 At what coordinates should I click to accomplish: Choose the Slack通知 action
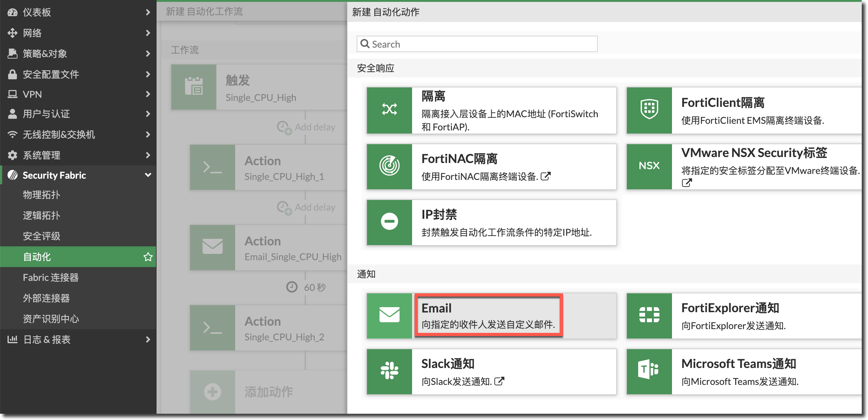(492, 371)
